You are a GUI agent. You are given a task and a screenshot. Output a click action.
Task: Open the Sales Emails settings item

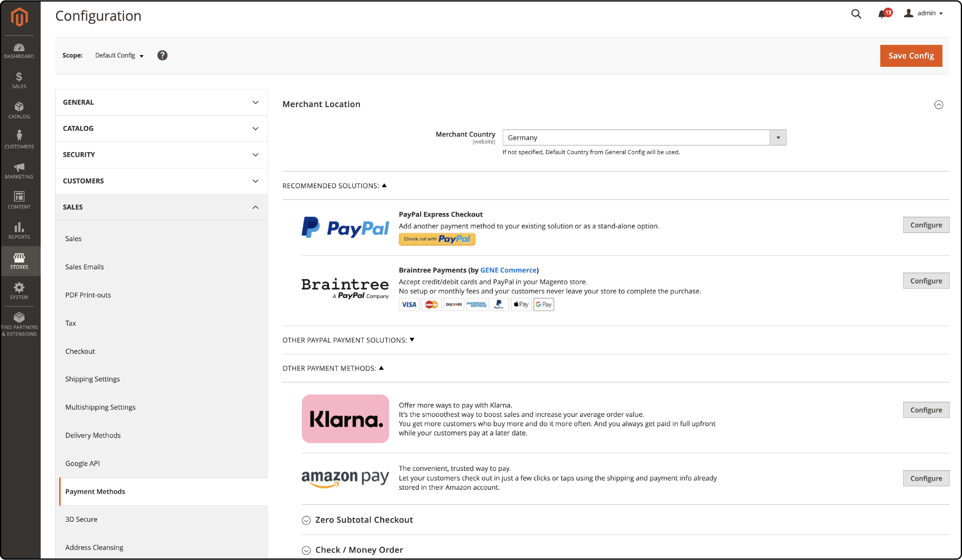[x=85, y=267]
